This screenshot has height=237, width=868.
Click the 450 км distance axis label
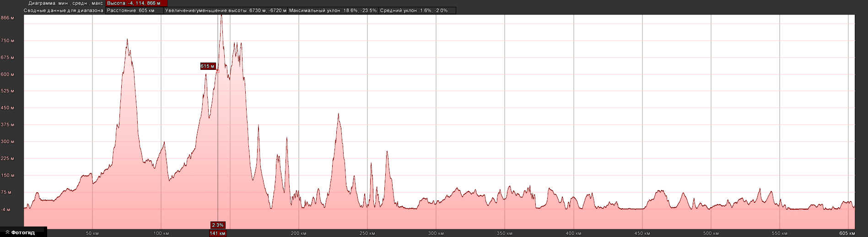642,233
